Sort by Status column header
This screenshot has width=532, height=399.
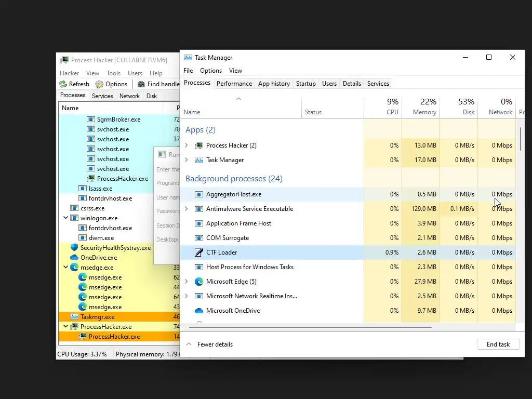pos(332,107)
